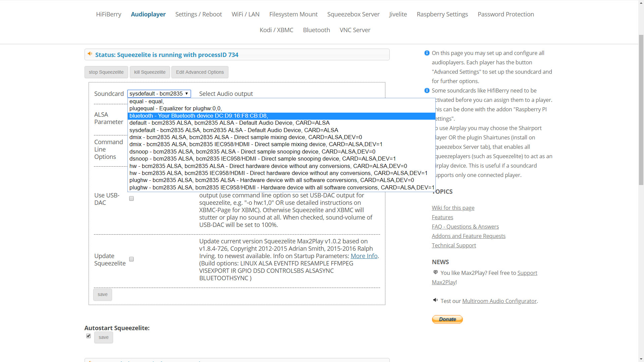Click the stop Squeezelite button
The image size is (644, 362).
(x=106, y=72)
